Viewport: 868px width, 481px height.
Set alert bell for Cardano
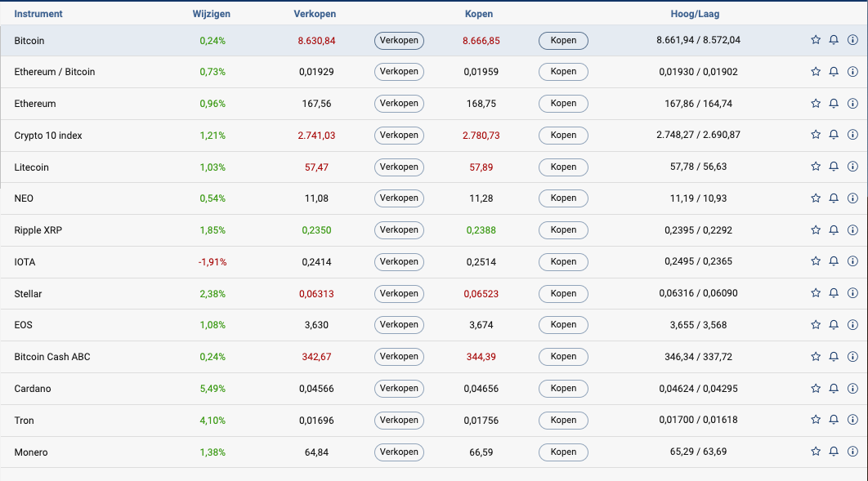[834, 389]
